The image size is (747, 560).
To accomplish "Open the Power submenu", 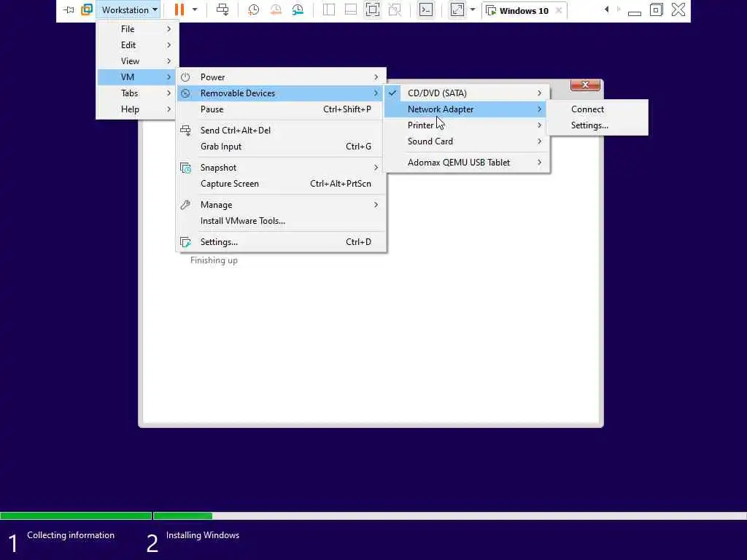I will click(282, 77).
